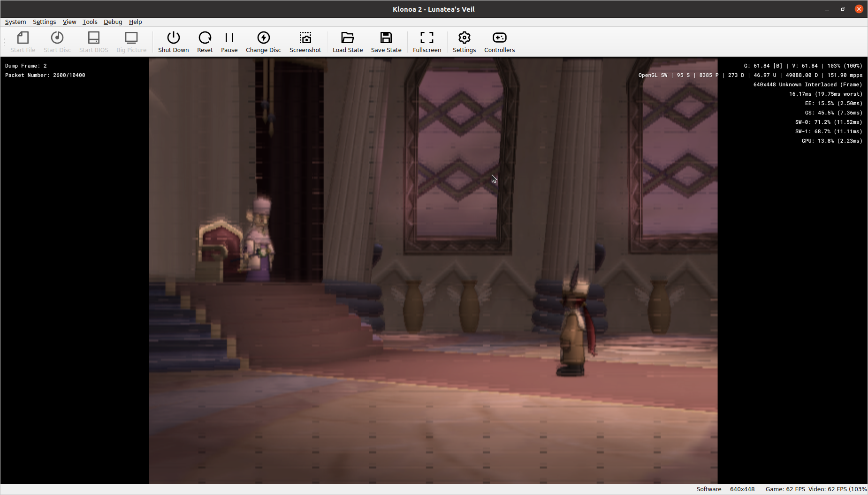The image size is (868, 495).
Task: Click the Software renderer status label
Action: (x=709, y=489)
